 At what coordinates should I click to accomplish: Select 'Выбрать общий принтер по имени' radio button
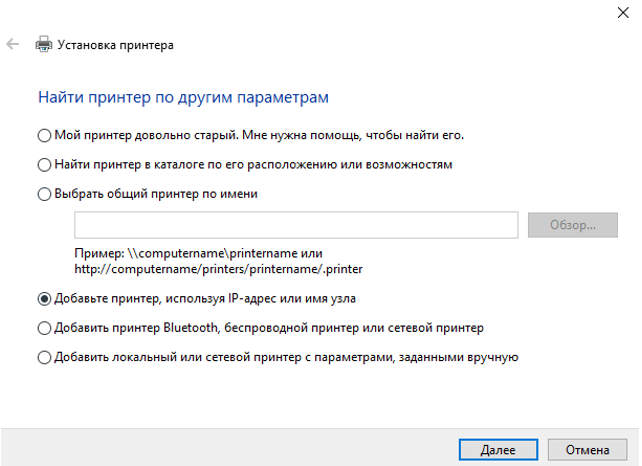tap(43, 194)
